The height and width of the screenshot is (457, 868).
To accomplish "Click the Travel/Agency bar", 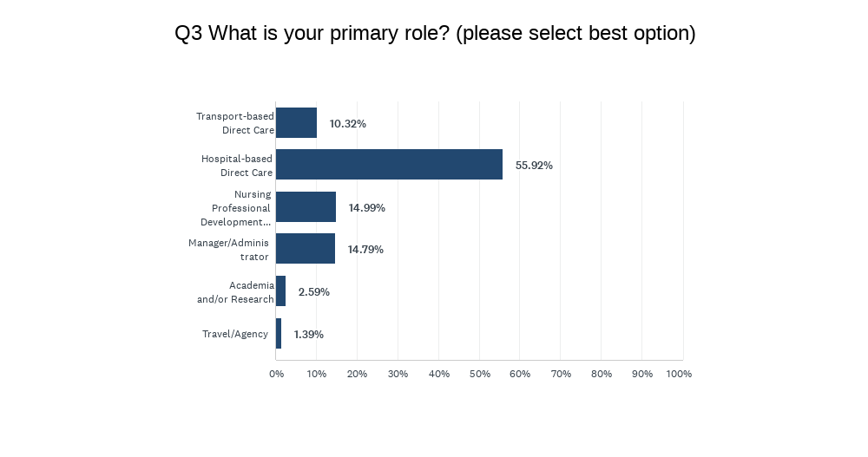I will 279,334.
